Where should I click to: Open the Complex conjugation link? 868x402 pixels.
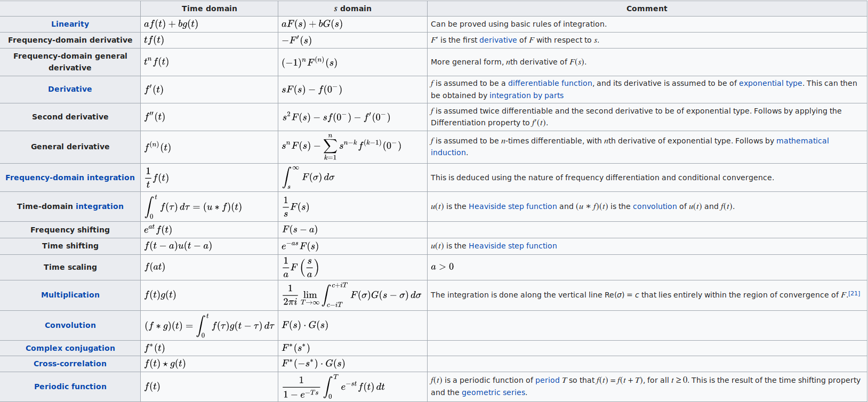click(70, 348)
